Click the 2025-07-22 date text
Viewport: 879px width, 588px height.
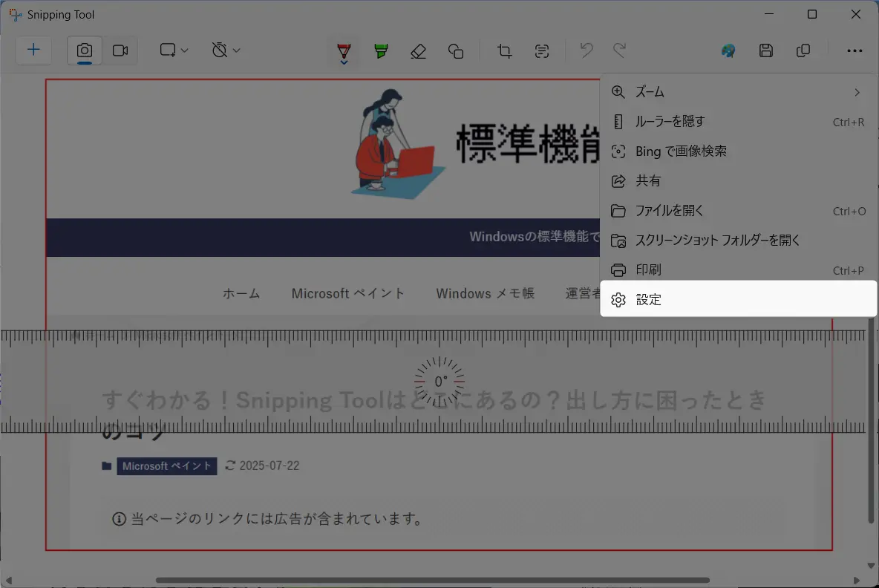(x=269, y=465)
